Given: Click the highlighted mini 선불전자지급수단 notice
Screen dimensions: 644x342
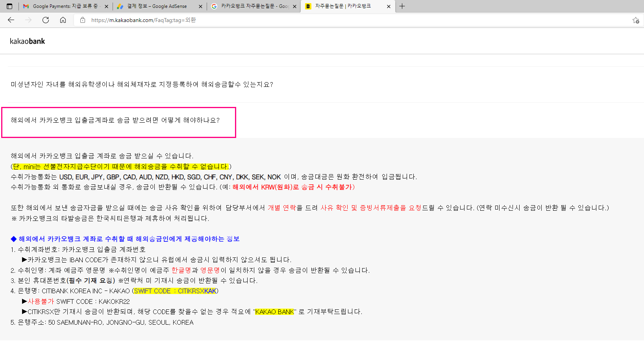Looking at the screenshot, I should point(121,167).
